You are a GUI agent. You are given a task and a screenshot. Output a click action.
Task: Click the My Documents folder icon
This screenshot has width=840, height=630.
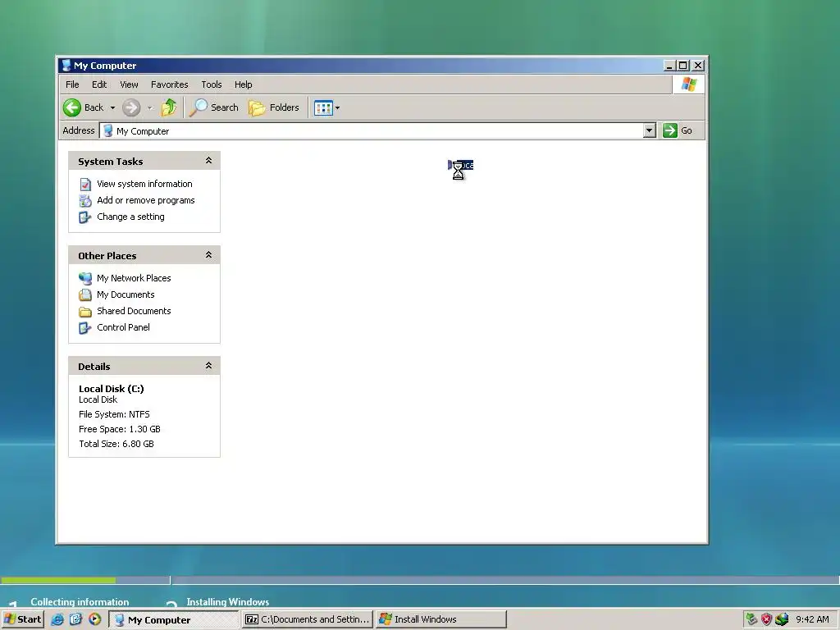click(x=85, y=295)
